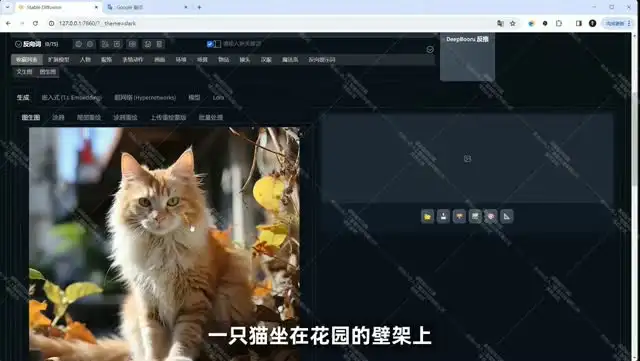The image size is (640, 361).
Task: Switch to the 生成 tab
Action: click(x=23, y=98)
